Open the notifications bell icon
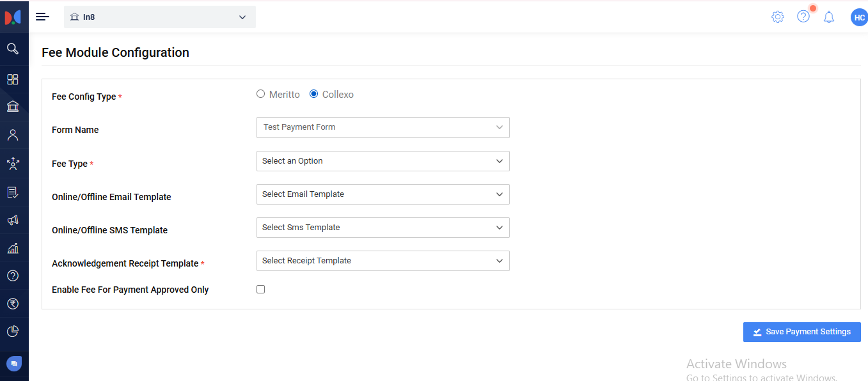 pyautogui.click(x=829, y=17)
